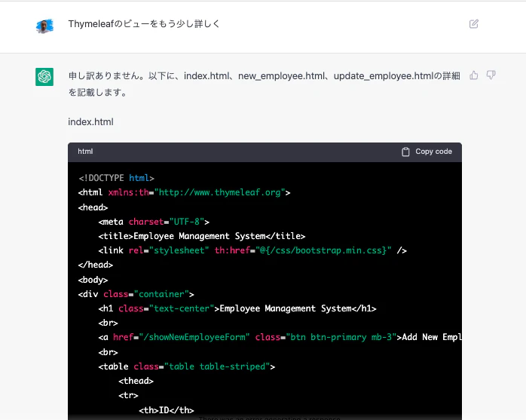The width and height of the screenshot is (526, 420).
Task: Click the '<th>ID</th>' code line
Action: [167, 410]
